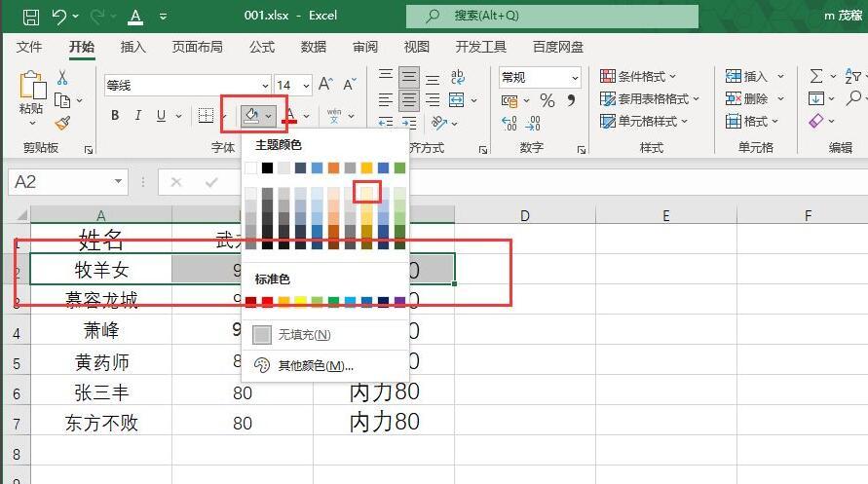The width and height of the screenshot is (868, 484).
Task: Click 无填充(N) option
Action: pos(325,335)
